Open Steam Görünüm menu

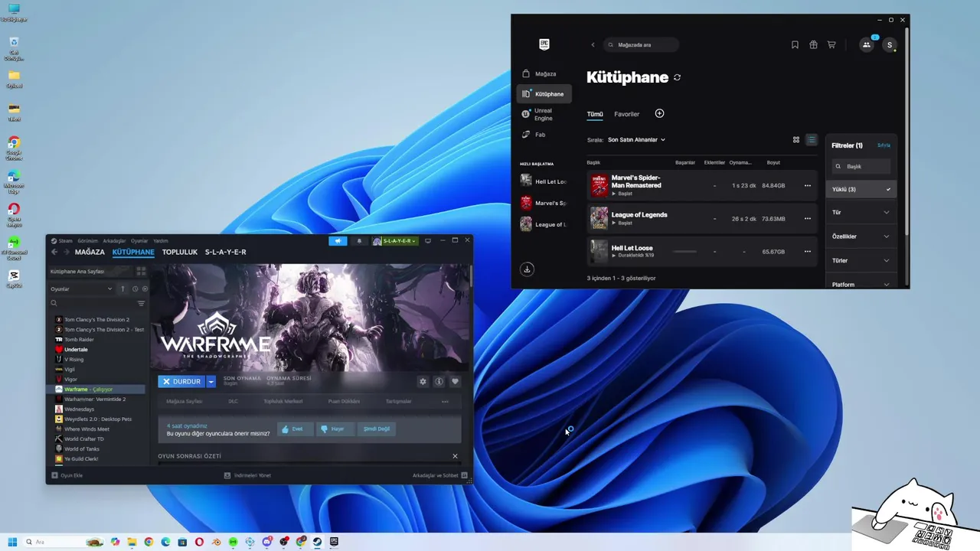[87, 241]
